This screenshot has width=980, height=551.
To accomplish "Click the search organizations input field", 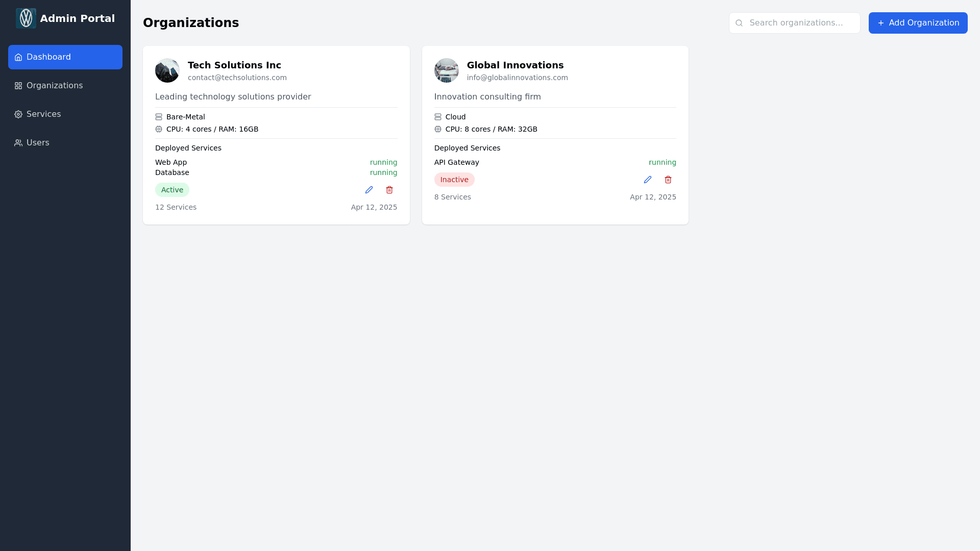I will (x=801, y=23).
